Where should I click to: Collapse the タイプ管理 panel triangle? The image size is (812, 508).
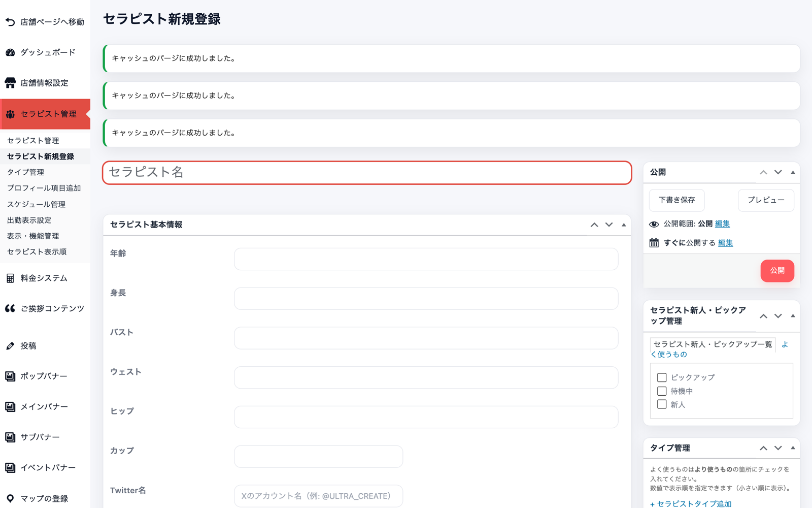pos(793,448)
